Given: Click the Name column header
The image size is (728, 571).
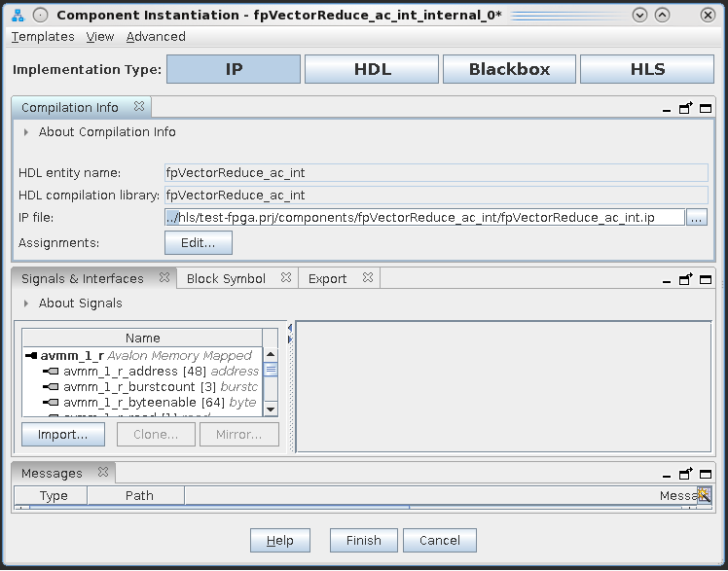Looking at the screenshot, I should [142, 339].
